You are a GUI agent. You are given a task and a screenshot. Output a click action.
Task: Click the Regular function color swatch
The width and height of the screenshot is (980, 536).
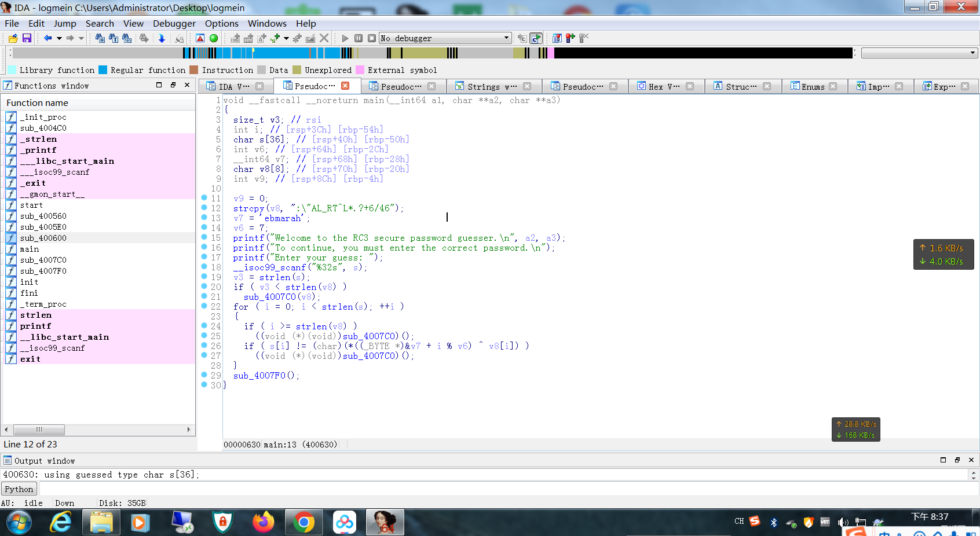[103, 70]
